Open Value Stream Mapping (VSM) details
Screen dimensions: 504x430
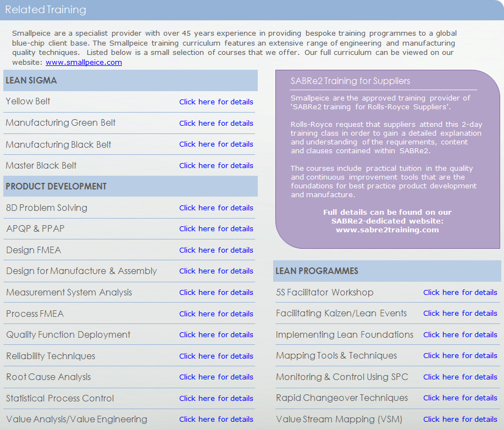[460, 419]
